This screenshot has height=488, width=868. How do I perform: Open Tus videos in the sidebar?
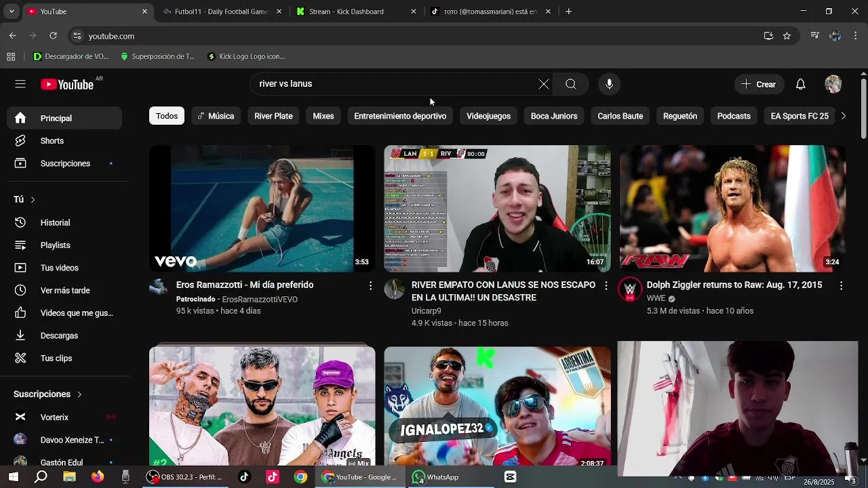65,268
